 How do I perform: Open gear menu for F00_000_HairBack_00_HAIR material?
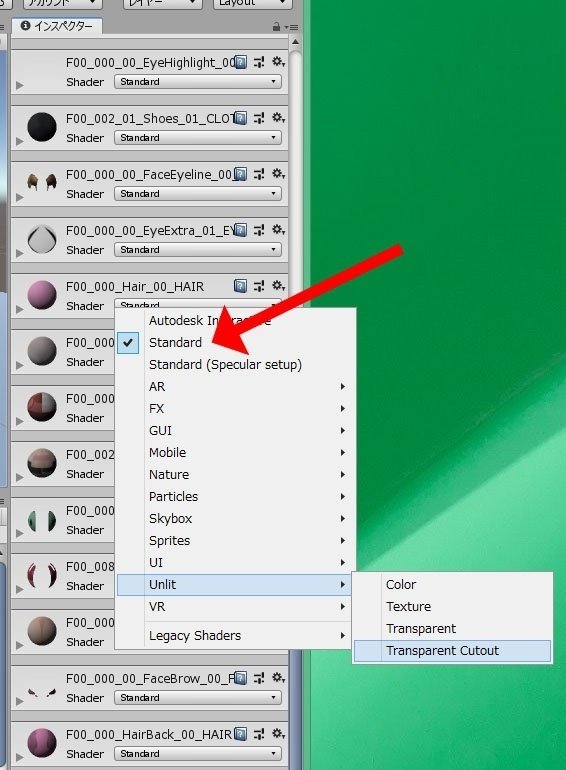point(278,734)
